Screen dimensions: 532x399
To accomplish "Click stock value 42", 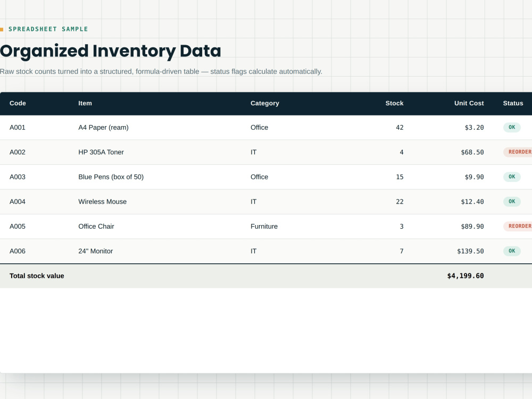I will pyautogui.click(x=400, y=128).
